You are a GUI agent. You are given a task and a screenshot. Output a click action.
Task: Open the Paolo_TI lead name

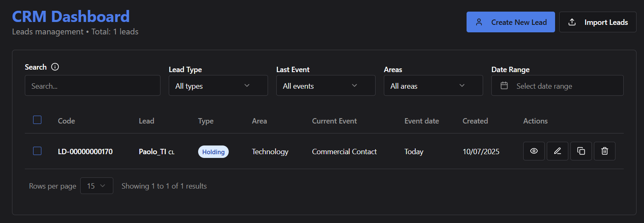[153, 152]
